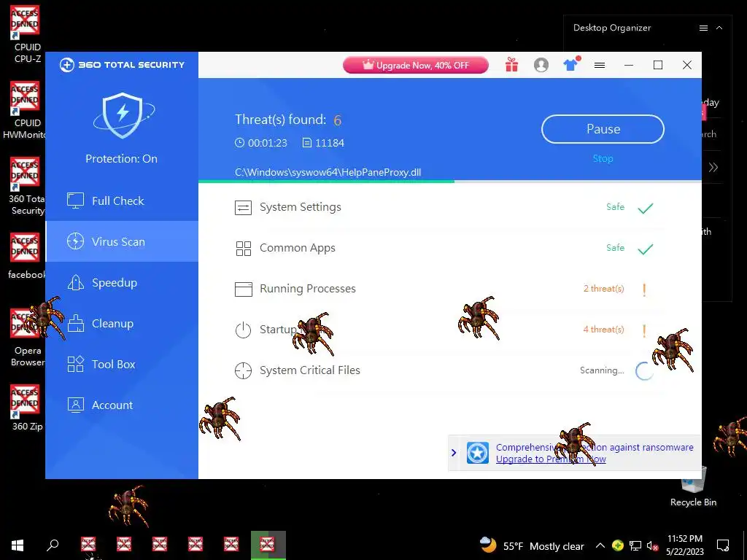The width and height of the screenshot is (747, 560).
Task: Select Virus Scan in sidebar
Action: point(122,241)
